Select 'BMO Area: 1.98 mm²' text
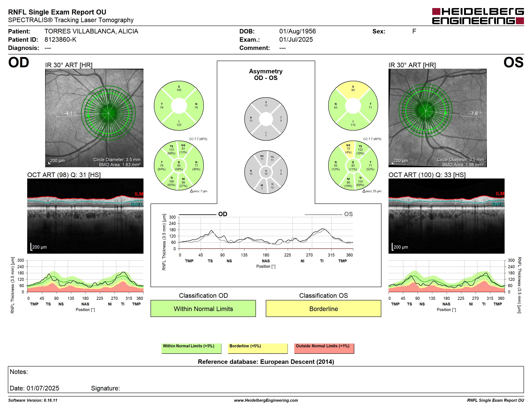 pyautogui.click(x=463, y=165)
